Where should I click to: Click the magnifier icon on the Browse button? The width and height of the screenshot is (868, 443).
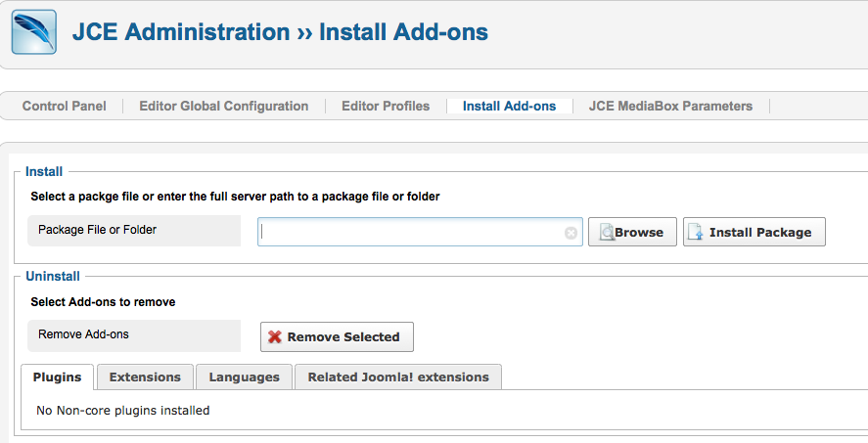(x=607, y=232)
